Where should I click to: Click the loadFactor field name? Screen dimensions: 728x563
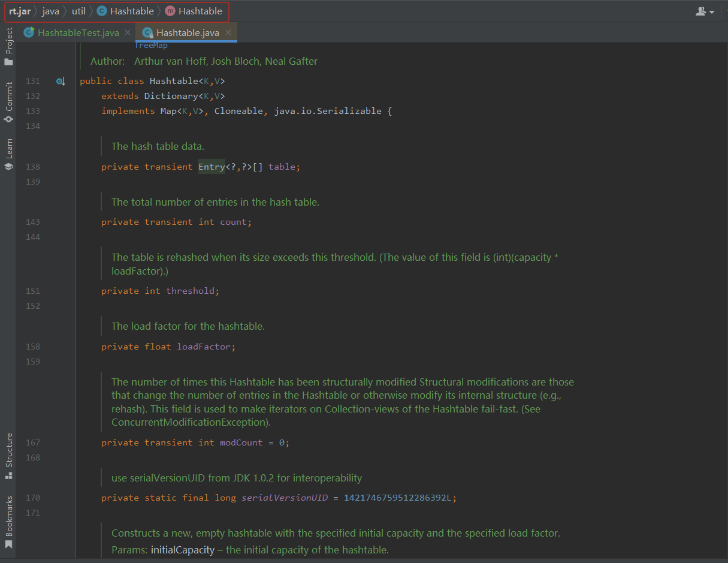pyautogui.click(x=204, y=347)
